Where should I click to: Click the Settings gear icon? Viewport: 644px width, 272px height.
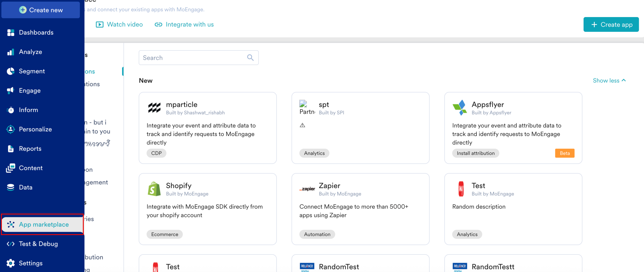(11, 263)
